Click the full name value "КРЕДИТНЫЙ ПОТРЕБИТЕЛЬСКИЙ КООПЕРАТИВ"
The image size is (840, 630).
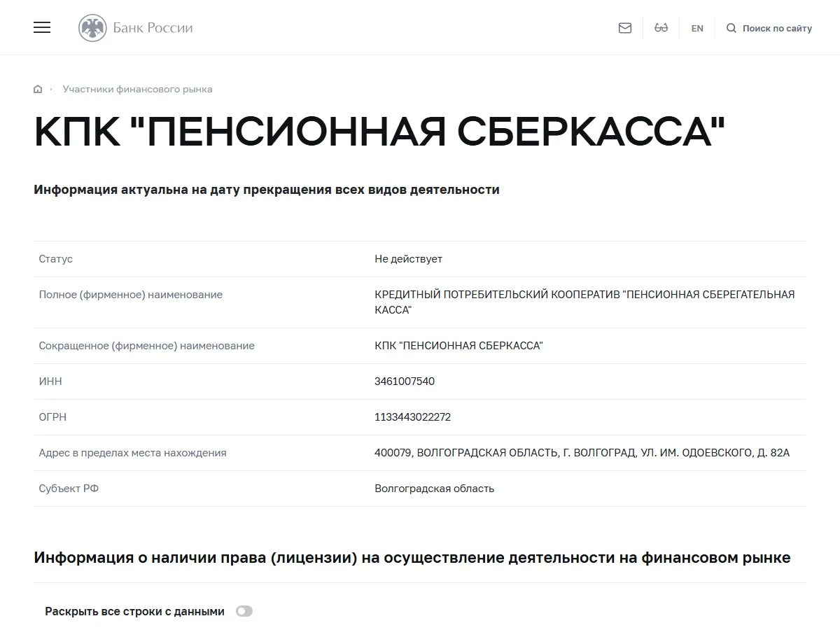(x=584, y=302)
